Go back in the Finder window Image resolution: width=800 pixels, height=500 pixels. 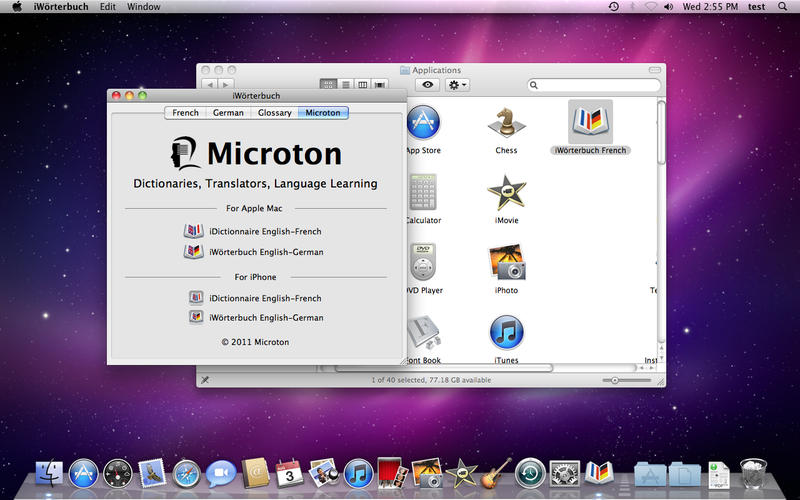click(x=210, y=85)
